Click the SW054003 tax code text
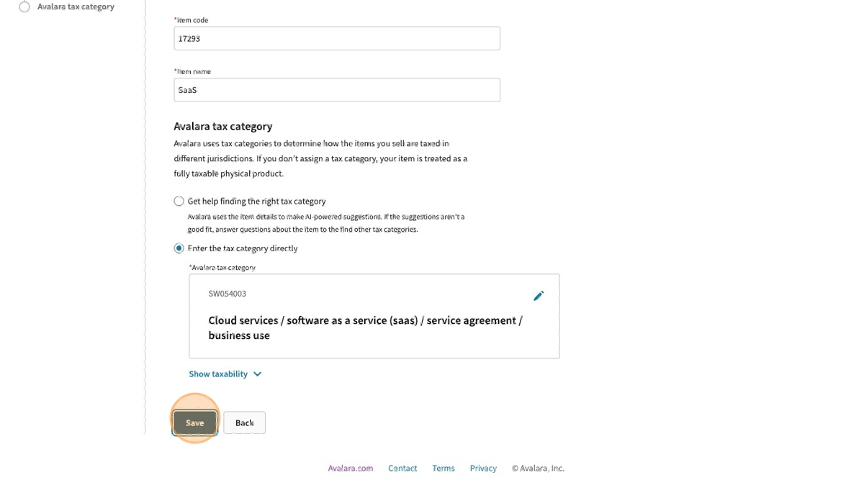 (x=227, y=294)
